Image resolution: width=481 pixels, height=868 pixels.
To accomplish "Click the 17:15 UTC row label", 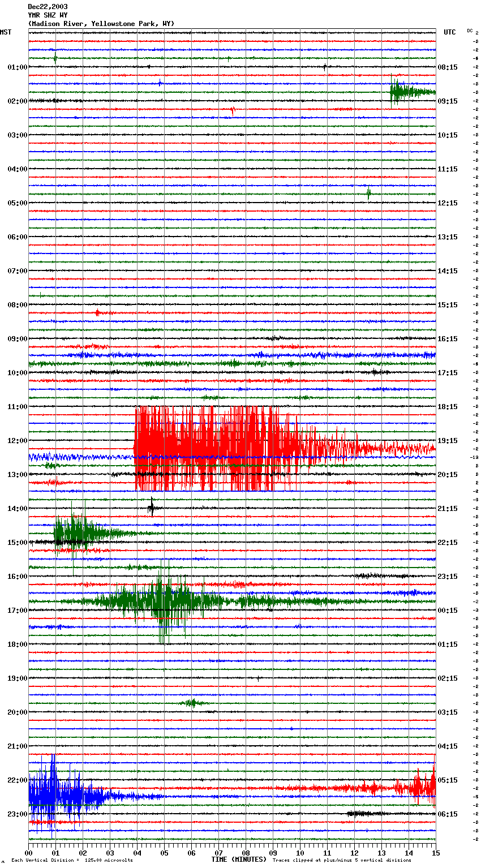I will point(448,373).
